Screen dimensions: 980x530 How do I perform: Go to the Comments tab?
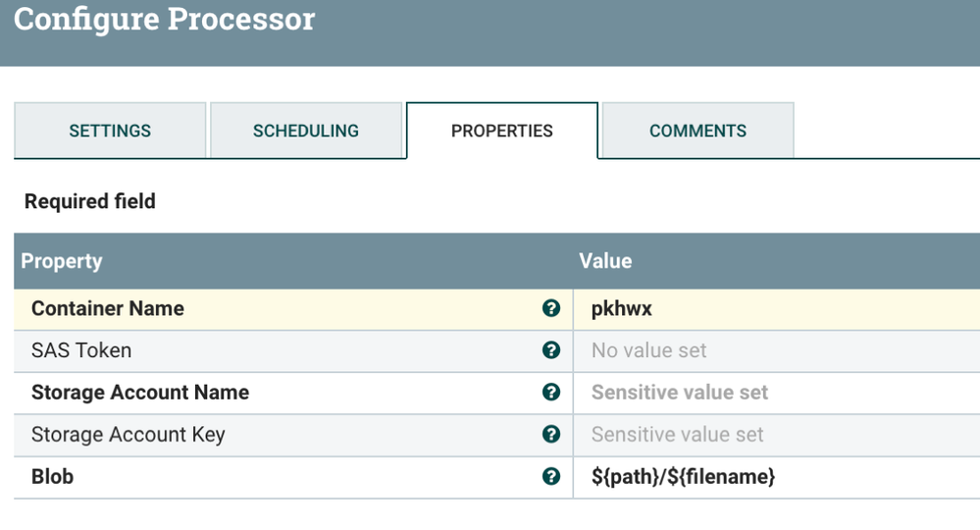point(697,131)
